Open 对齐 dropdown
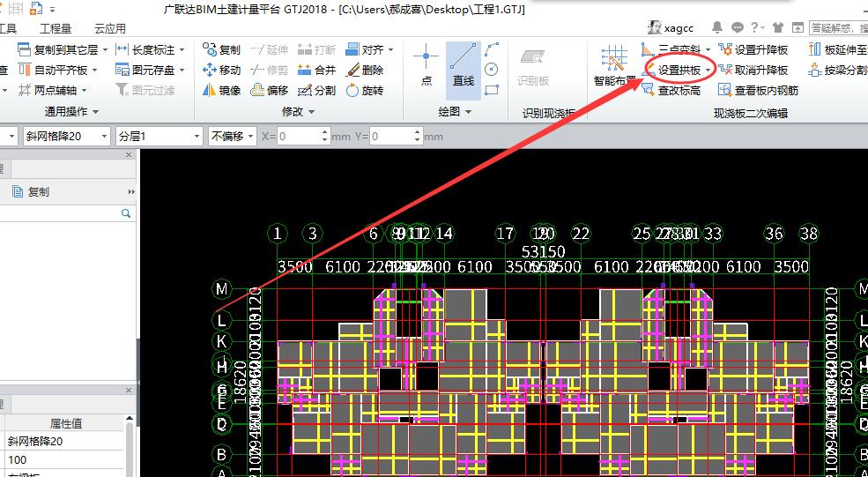This screenshot has height=477, width=868. click(x=391, y=50)
